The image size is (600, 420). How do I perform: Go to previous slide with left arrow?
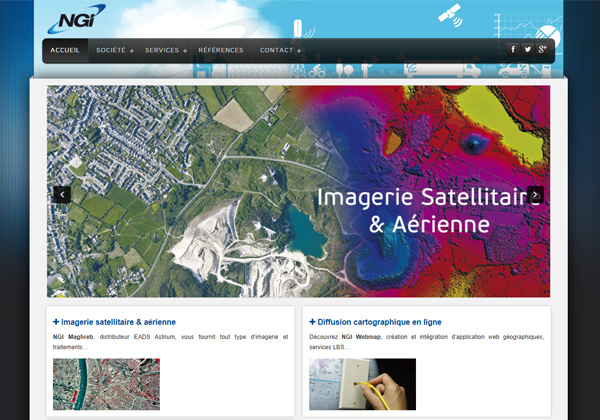(62, 194)
